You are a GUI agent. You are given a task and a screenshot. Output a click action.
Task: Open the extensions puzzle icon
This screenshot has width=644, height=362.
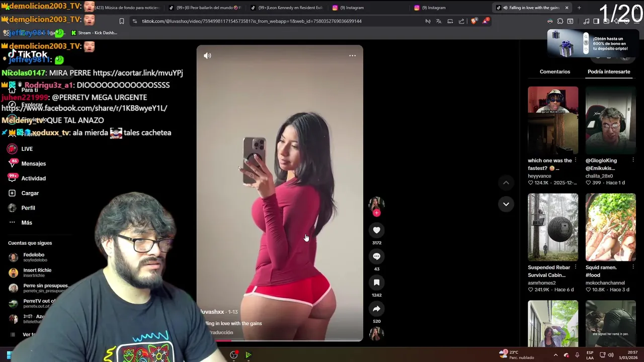click(x=560, y=21)
